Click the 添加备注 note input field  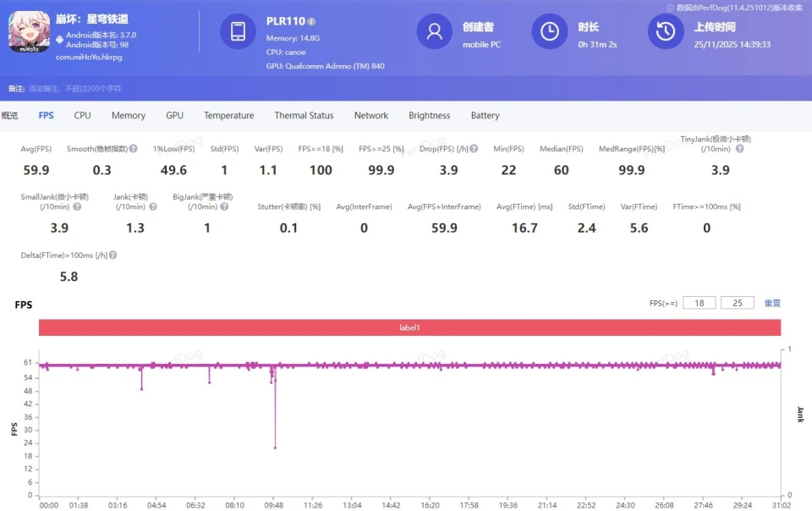[74, 88]
